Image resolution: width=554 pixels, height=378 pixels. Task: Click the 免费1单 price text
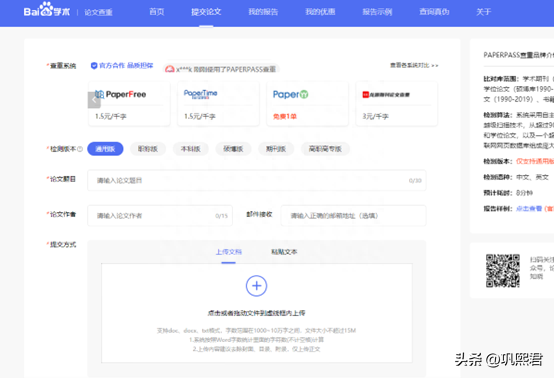284,116
